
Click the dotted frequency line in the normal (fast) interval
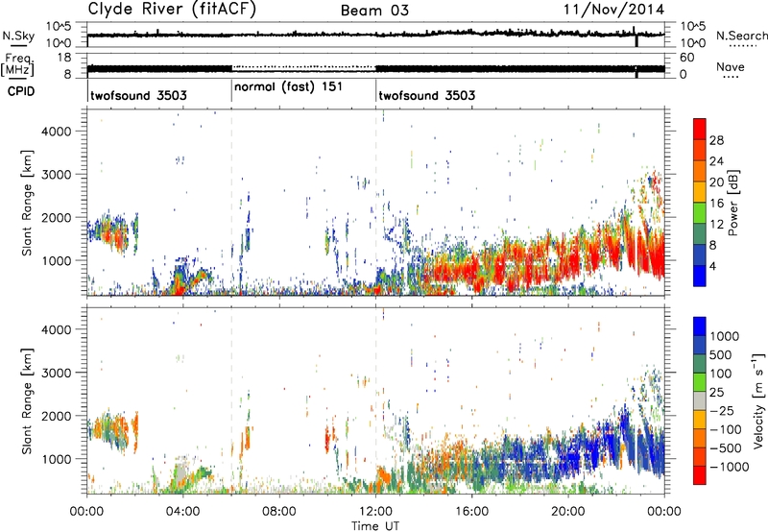pyautogui.click(x=303, y=66)
